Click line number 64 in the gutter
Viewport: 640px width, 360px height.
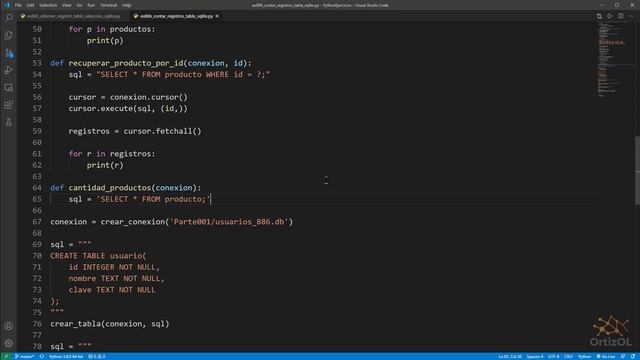[x=37, y=187]
